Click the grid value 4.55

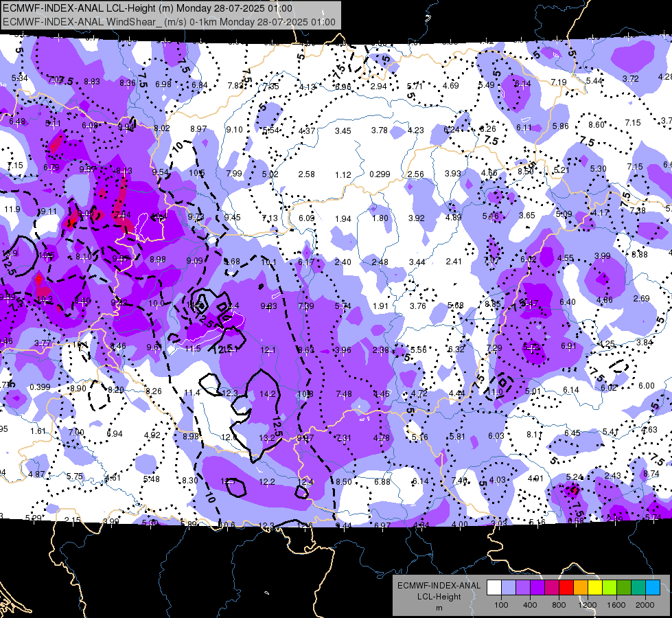(566, 258)
